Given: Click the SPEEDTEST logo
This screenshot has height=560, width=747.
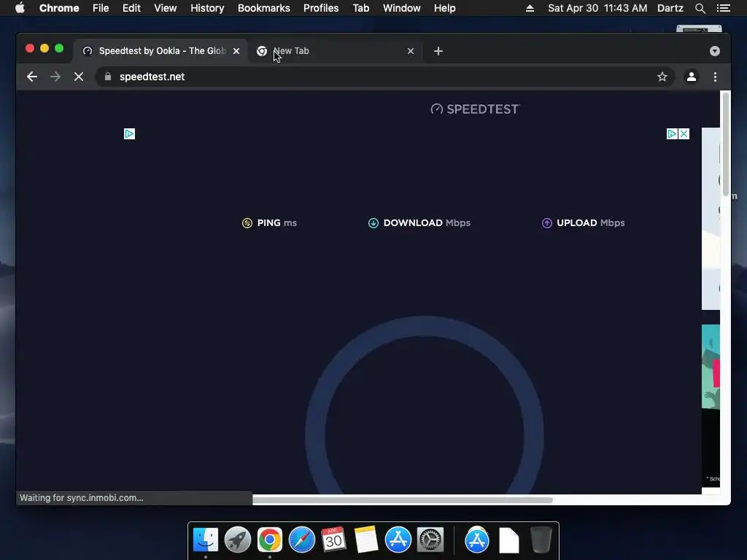Looking at the screenshot, I should (x=475, y=109).
